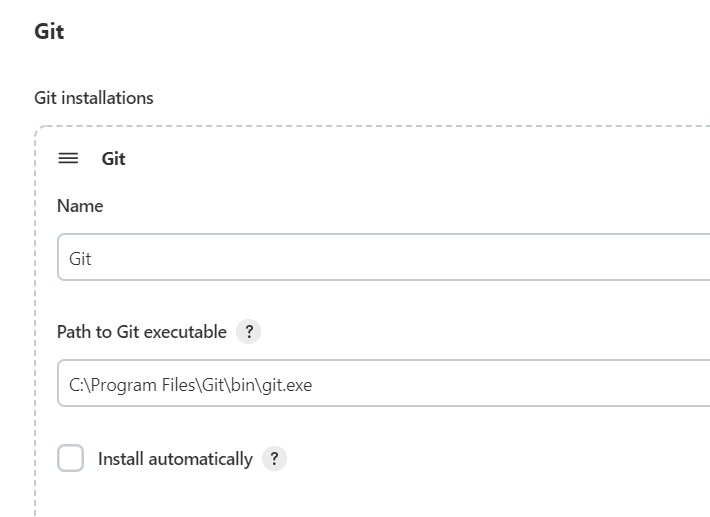
Task: Click the Install automatically label text
Action: [175, 459]
